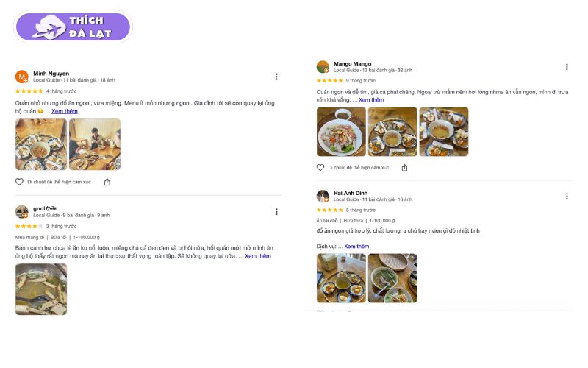View gnol's bánh canh photo

point(41,289)
